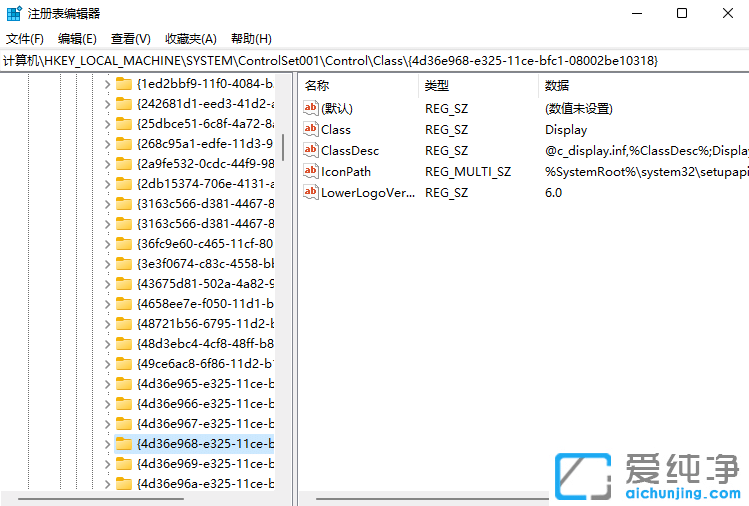749x506 pixels.
Task: Click the ab icon beside LowerLogoVer...
Action: [310, 192]
